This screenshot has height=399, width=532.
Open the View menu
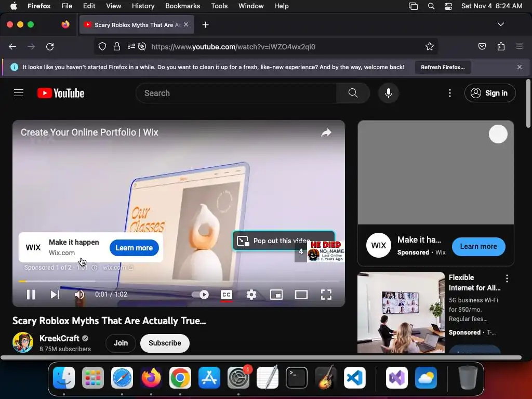pos(113,6)
